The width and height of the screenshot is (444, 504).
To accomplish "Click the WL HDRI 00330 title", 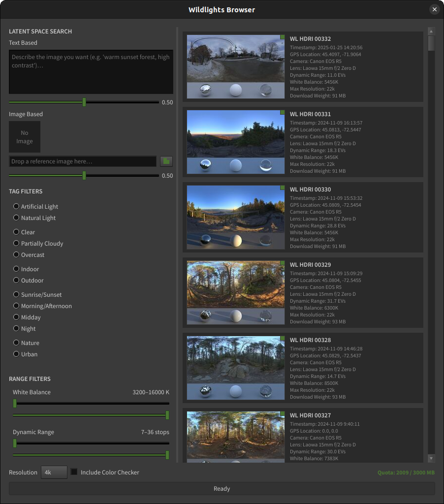I will point(310,189).
